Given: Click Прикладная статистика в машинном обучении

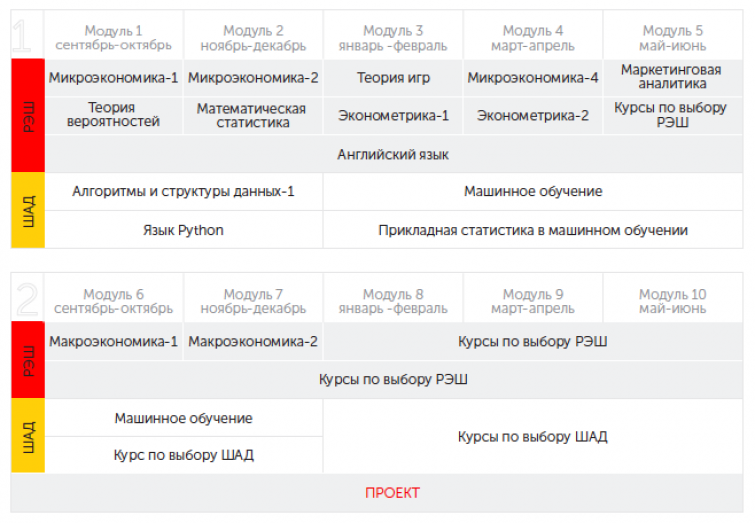Looking at the screenshot, I should click(x=533, y=230).
